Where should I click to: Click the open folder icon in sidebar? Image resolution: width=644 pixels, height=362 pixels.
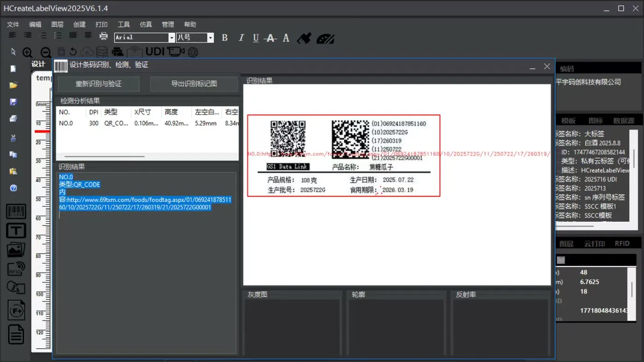pos(13,85)
